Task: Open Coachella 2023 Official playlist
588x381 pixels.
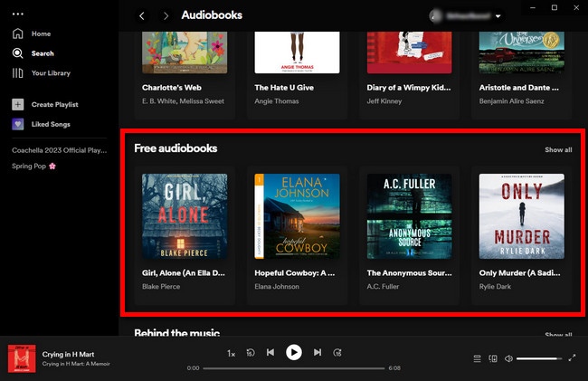Action: [59, 150]
